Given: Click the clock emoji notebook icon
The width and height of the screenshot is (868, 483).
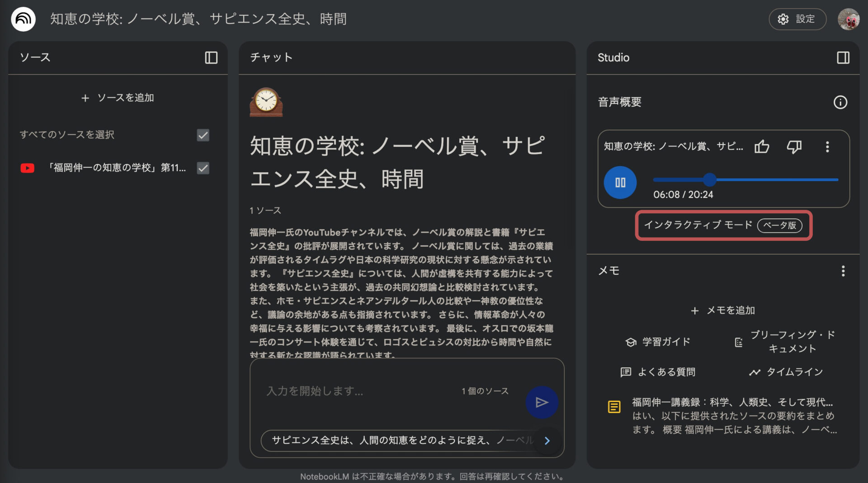Looking at the screenshot, I should click(266, 102).
